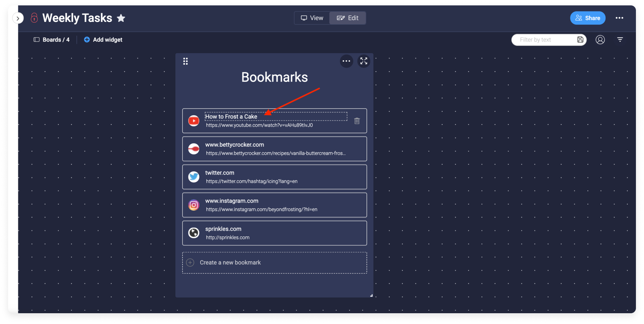The image size is (644, 324).
Task: Open the dashboard three-dot options menu
Action: [619, 18]
